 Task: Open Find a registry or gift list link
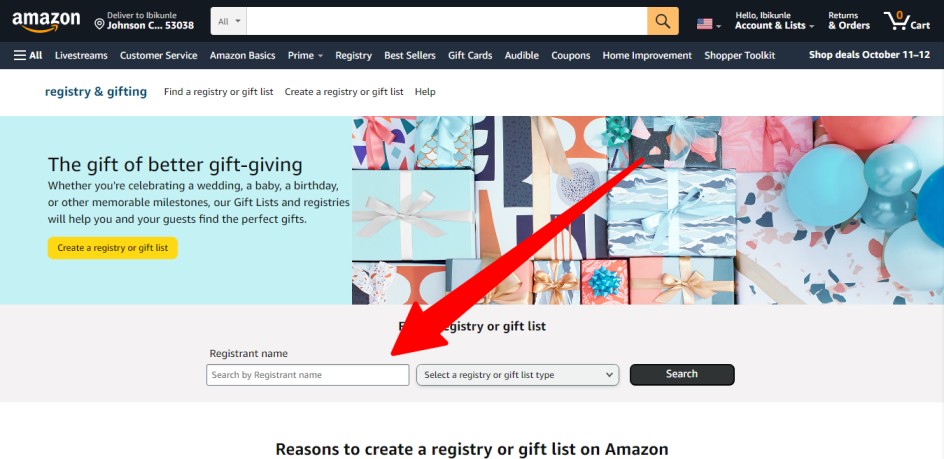click(219, 92)
